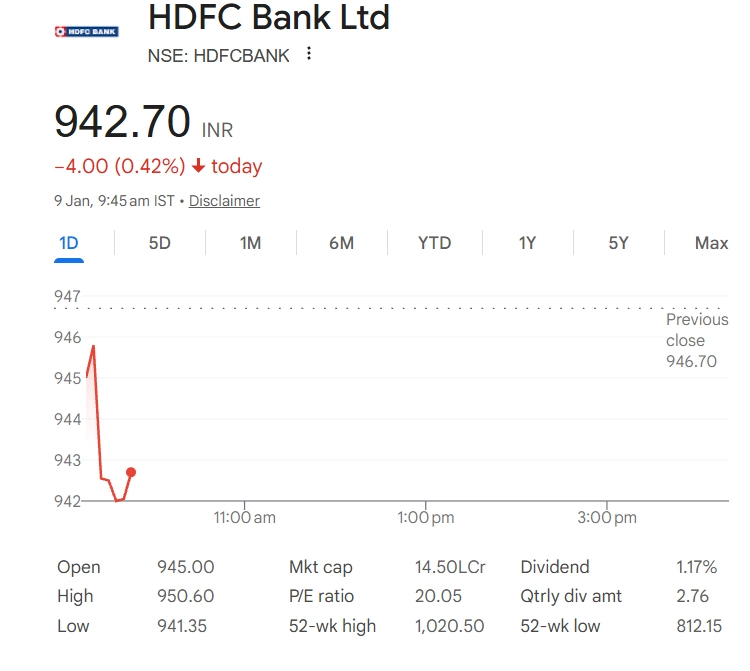Click the 52-wk high value 1,020.50
750x671 pixels.
[x=450, y=626]
